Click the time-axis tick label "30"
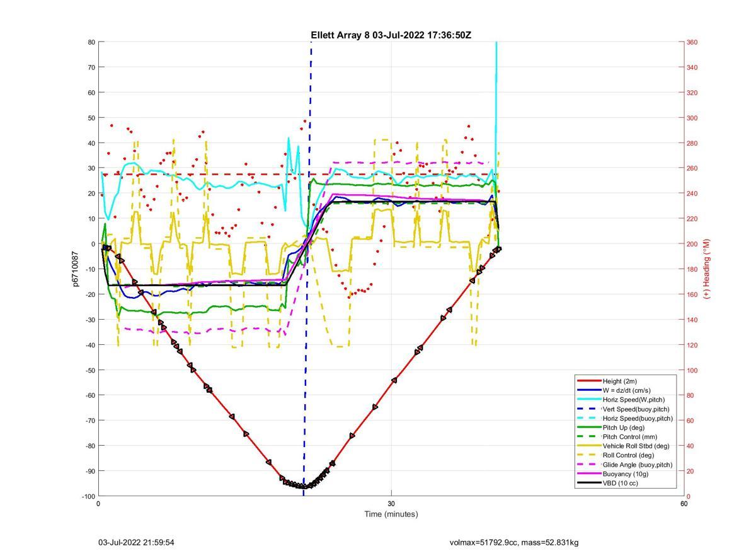The height and width of the screenshot is (558, 756). (391, 503)
